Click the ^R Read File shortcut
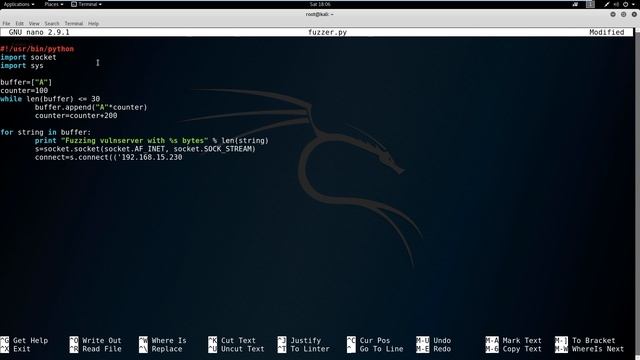Image resolution: width=640 pixels, height=360 pixels. [96, 349]
